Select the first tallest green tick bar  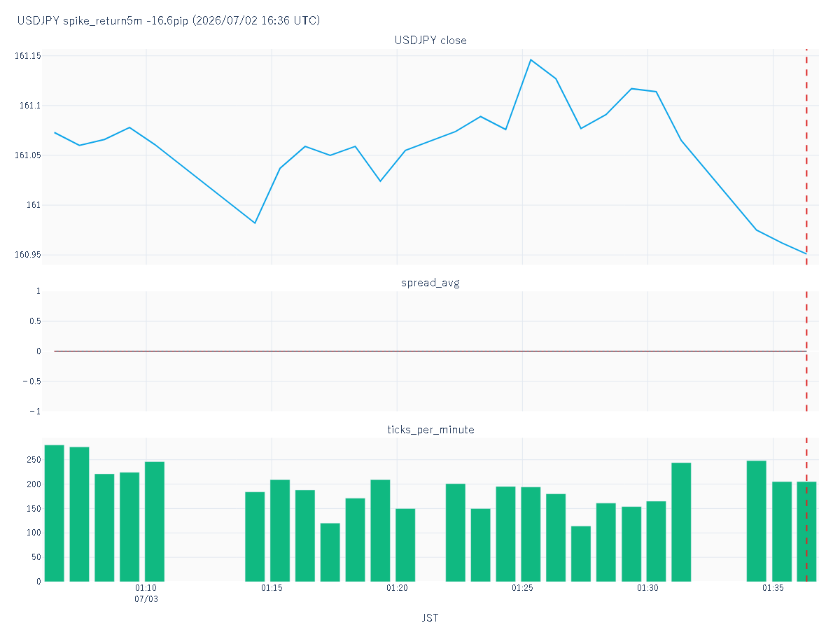point(54,513)
